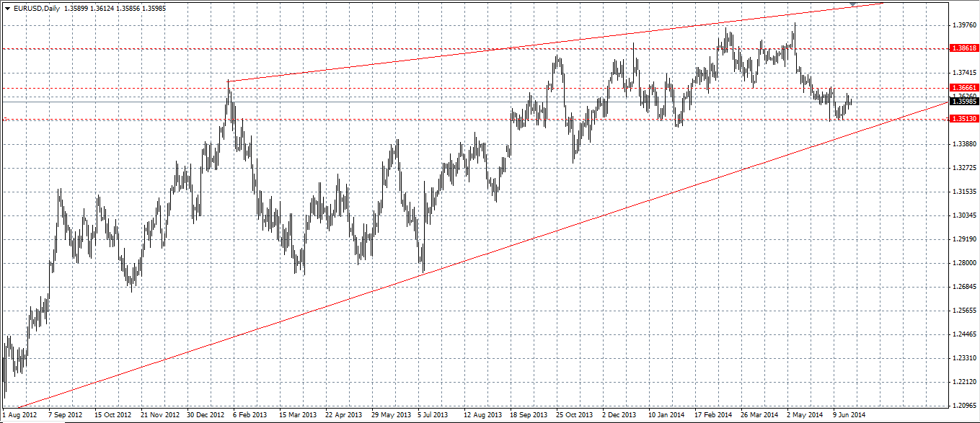Click the 6 Feb 2013 date label
Viewport: 980px width, 423px height.
[x=251, y=416]
